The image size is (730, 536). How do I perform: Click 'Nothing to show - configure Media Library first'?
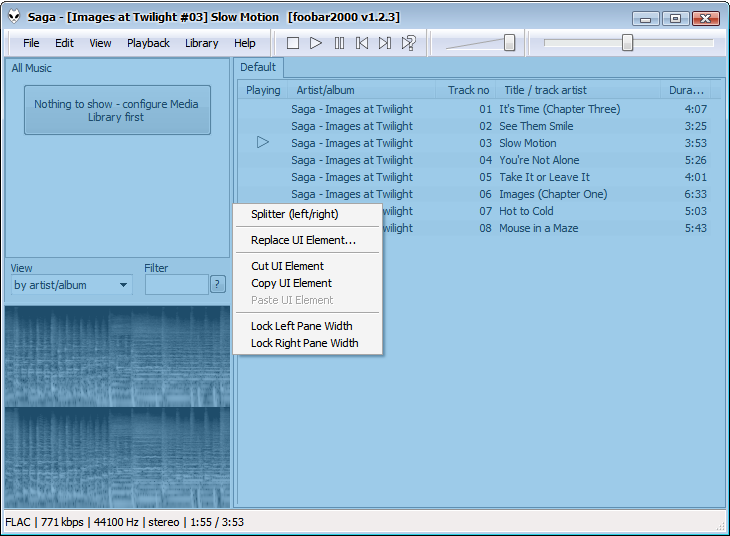click(x=117, y=110)
